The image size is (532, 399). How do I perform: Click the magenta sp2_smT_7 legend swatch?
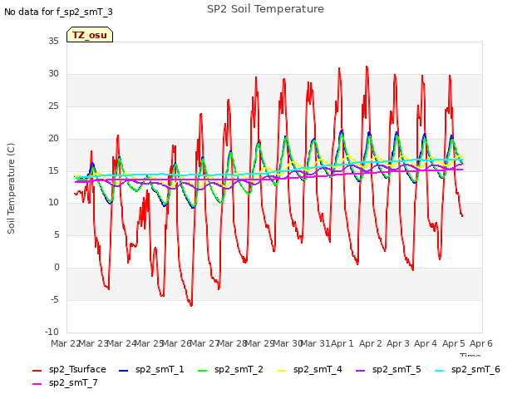(x=37, y=384)
